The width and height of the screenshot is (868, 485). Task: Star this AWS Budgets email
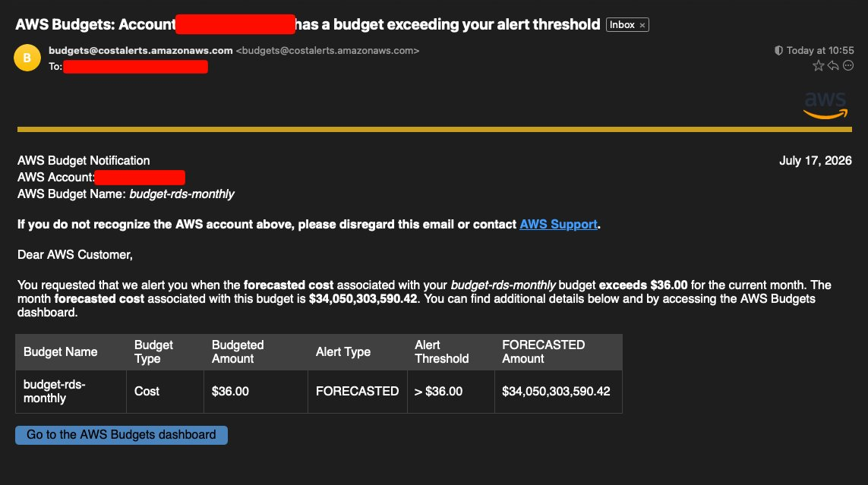pyautogui.click(x=818, y=66)
